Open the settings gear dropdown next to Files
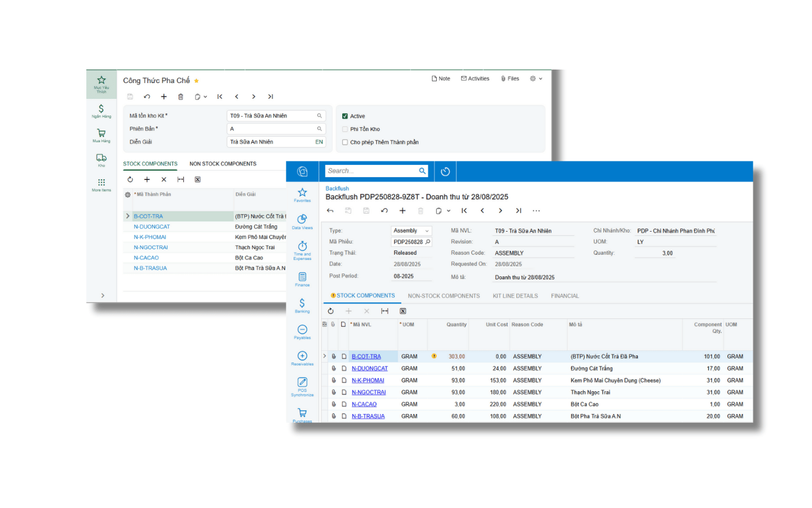This screenshot has height=508, width=812. click(536, 78)
